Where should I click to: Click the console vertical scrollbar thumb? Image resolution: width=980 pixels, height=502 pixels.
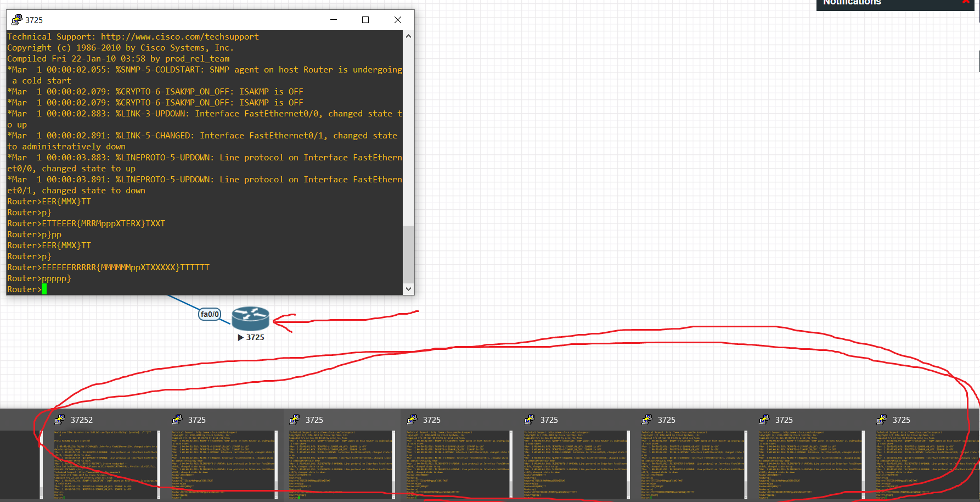point(408,253)
